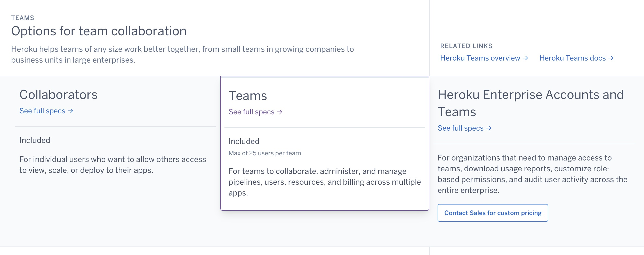644x255 pixels.
Task: Click the arrow icon on Teams full specs link
Action: click(279, 112)
